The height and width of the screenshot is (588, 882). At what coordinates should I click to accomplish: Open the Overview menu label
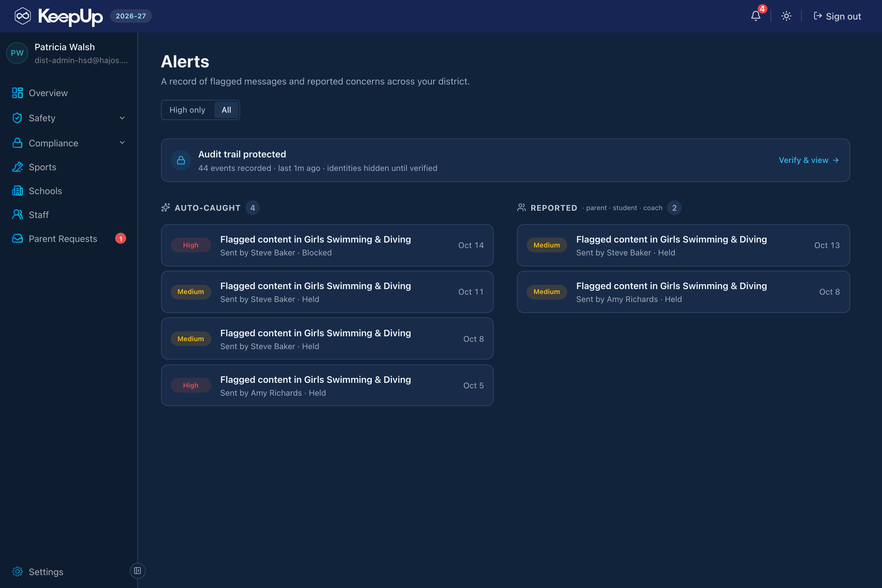(x=48, y=93)
